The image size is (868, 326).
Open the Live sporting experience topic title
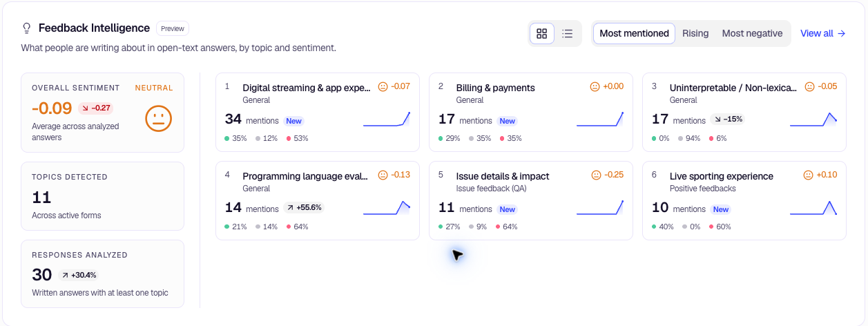722,176
